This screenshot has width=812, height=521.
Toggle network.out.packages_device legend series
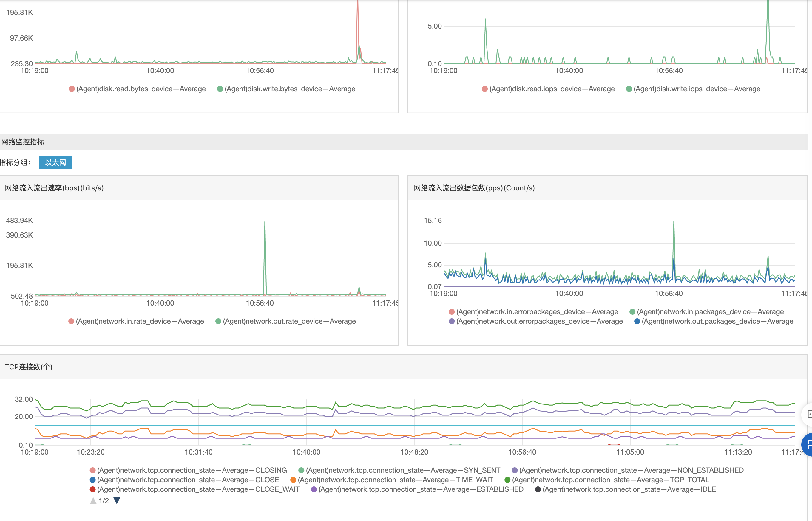[714, 321]
